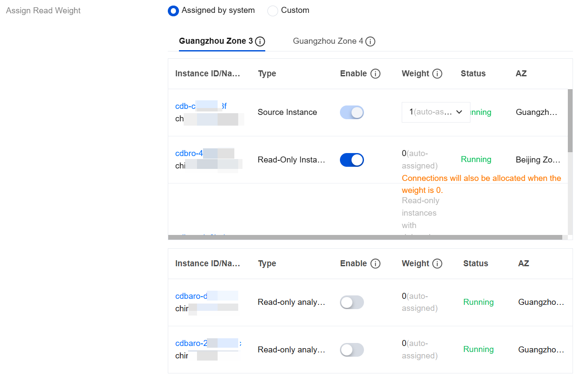Enable first read-only analysis instance toggle
The width and height of the screenshot is (588, 379).
(x=352, y=302)
